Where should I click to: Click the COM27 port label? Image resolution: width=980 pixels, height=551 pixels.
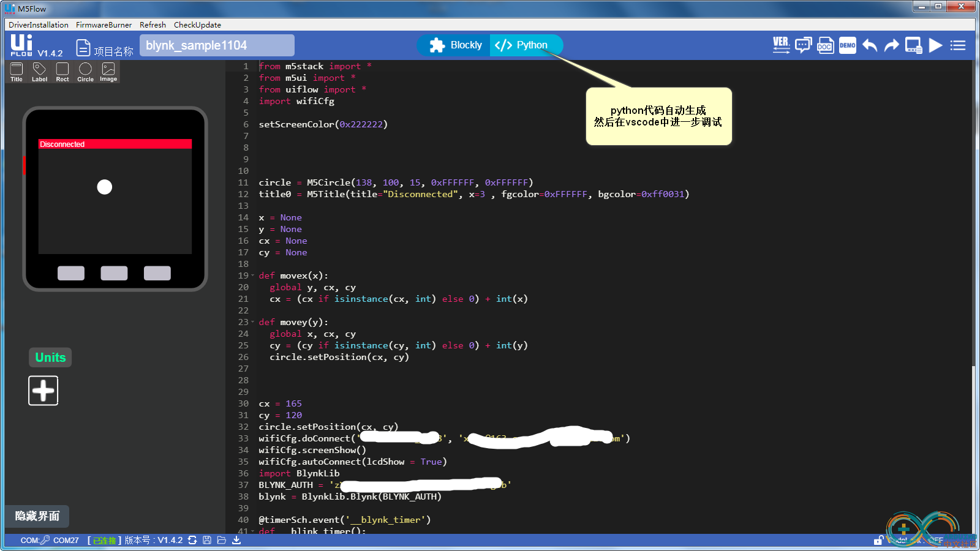[x=66, y=540]
